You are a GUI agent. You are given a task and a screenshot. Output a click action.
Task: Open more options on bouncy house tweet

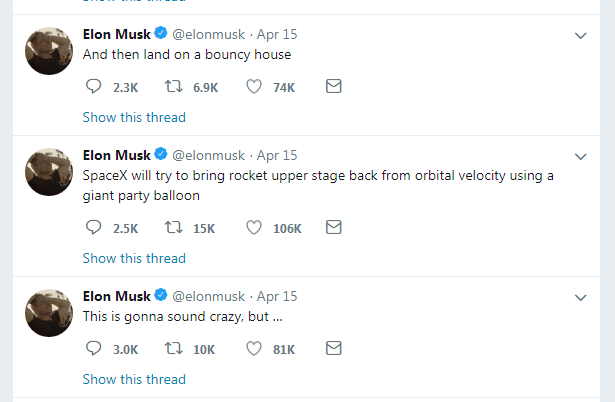coord(581,36)
